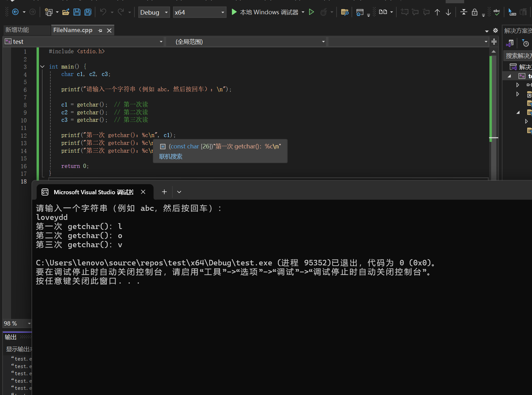Screen dimensions: 532x395
Task: Click the Save All toolbar icon
Action: (x=87, y=12)
